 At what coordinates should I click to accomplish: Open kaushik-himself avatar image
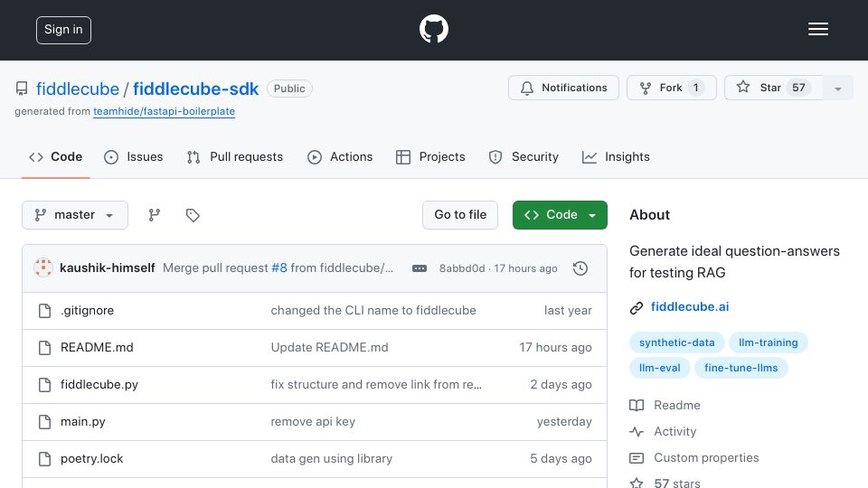43,267
